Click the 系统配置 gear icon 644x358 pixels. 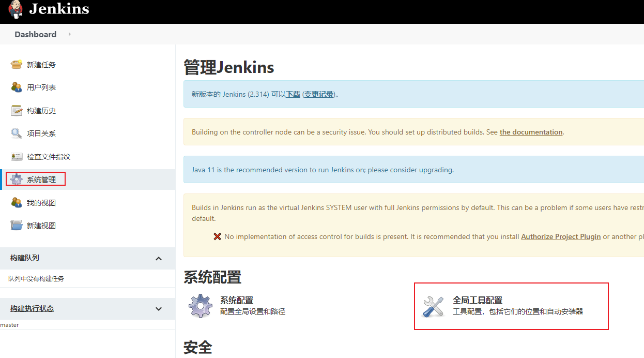pyautogui.click(x=201, y=306)
